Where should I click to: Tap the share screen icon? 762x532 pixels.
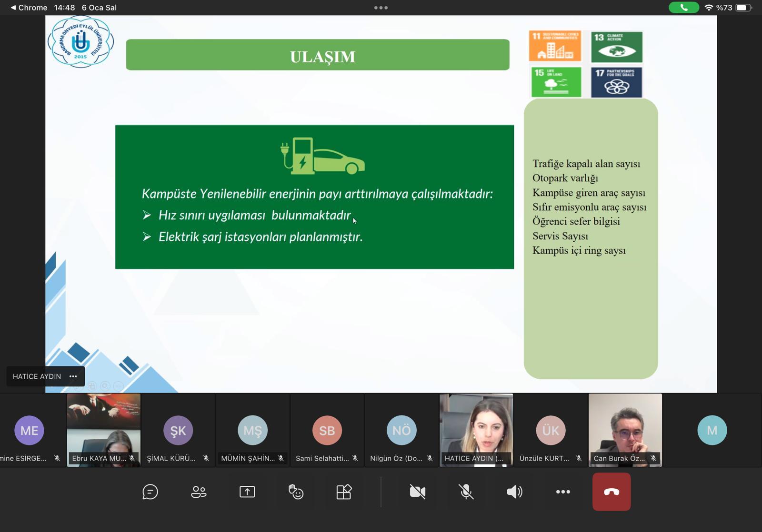[x=247, y=492]
